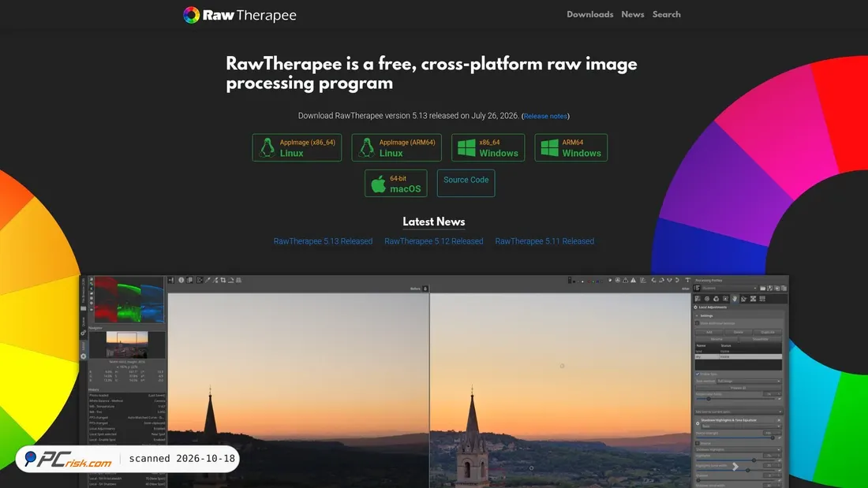Toggle the Inverse checkbox

pos(698,443)
